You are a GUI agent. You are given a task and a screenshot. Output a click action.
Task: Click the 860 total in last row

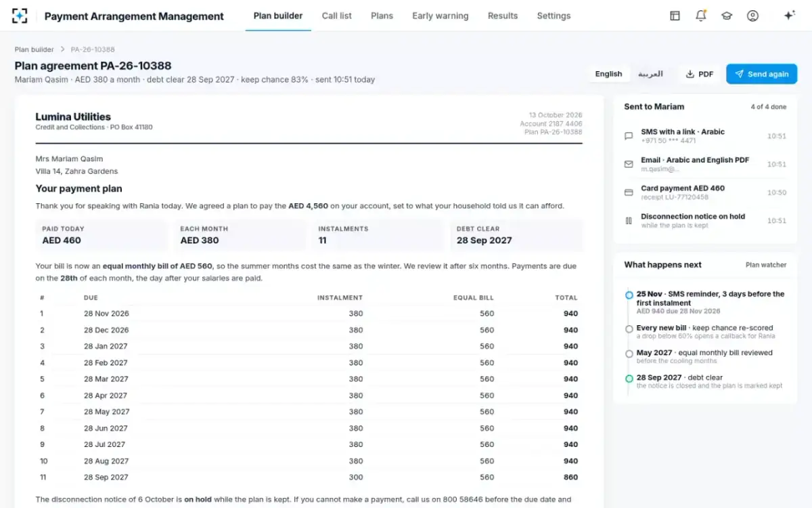click(x=570, y=478)
